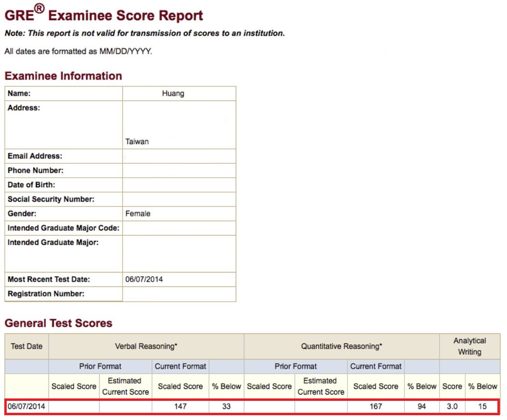The image size is (507, 420).
Task: Click 'Estimated Current Score' header under Verbal Reasoning
Action: 126,386
